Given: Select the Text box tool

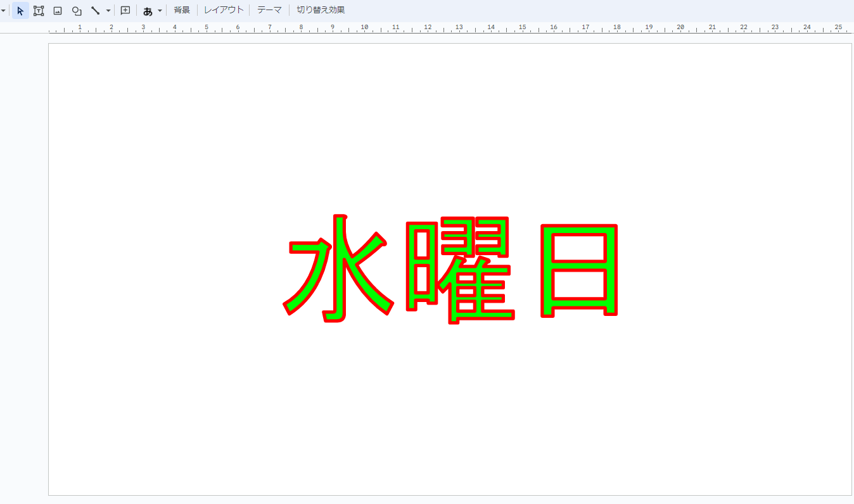Looking at the screenshot, I should click(39, 11).
